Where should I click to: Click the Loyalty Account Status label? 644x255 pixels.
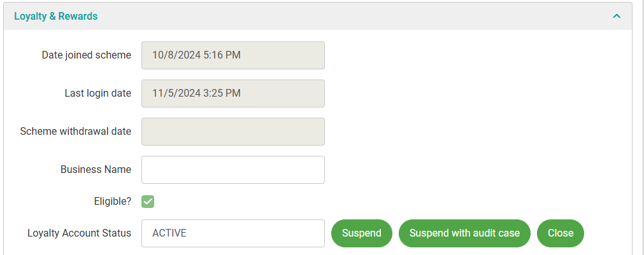(x=79, y=233)
